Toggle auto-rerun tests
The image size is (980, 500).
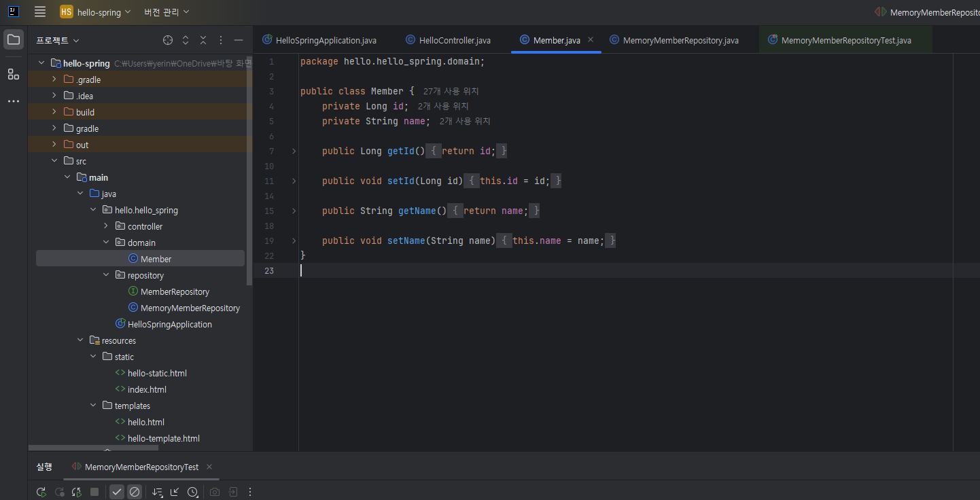coord(77,492)
